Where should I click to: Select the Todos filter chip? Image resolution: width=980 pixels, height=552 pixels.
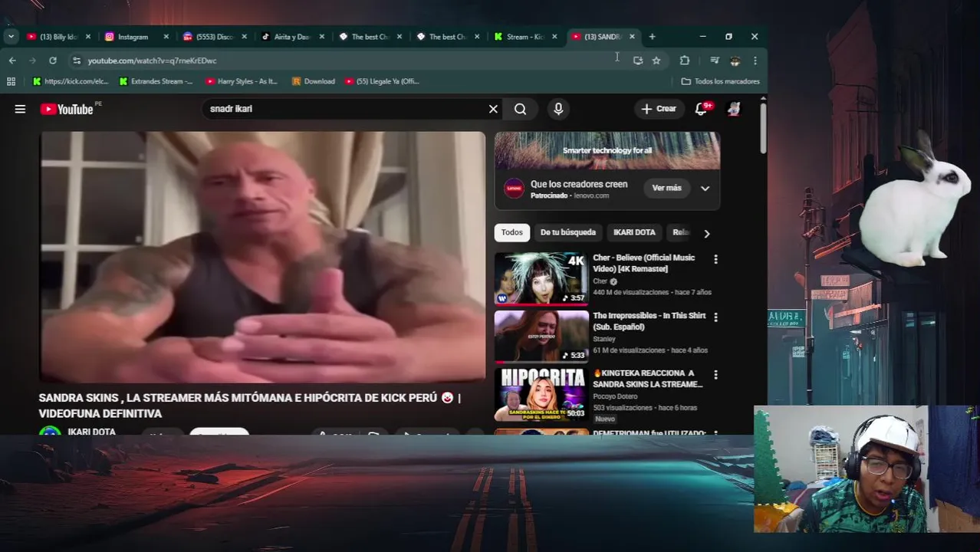pyautogui.click(x=512, y=232)
